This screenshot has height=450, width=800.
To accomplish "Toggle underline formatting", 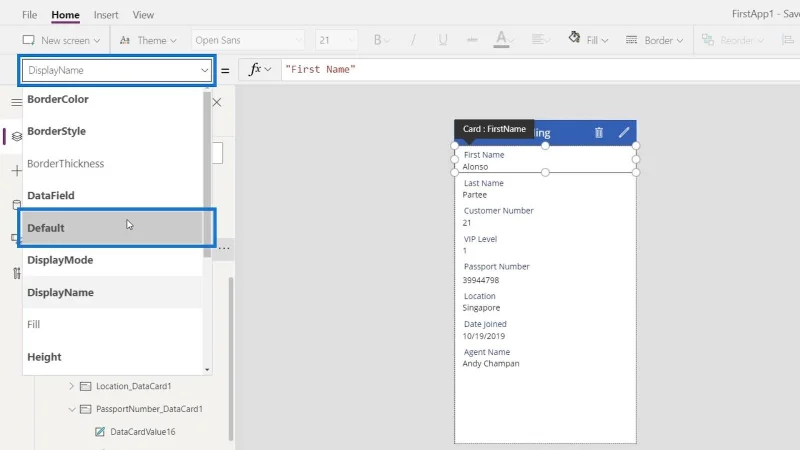I will 443,40.
